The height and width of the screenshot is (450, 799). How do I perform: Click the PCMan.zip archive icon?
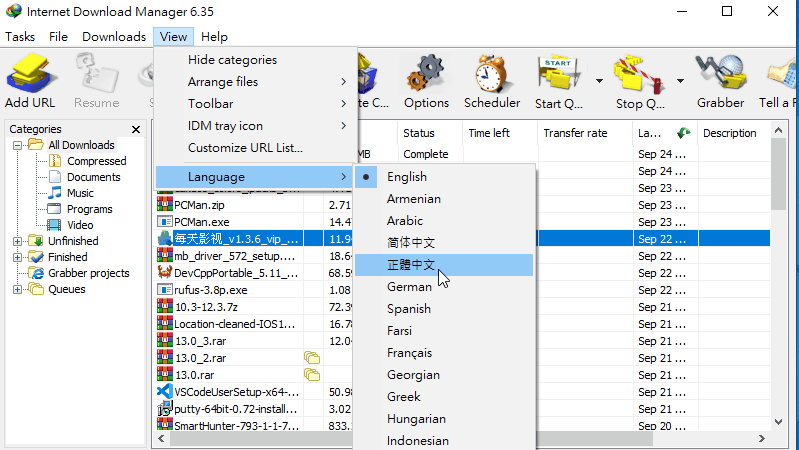click(165, 204)
